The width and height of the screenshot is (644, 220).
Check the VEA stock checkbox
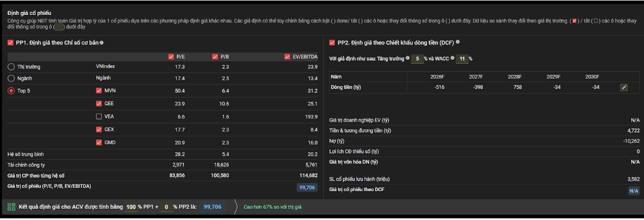click(x=98, y=116)
